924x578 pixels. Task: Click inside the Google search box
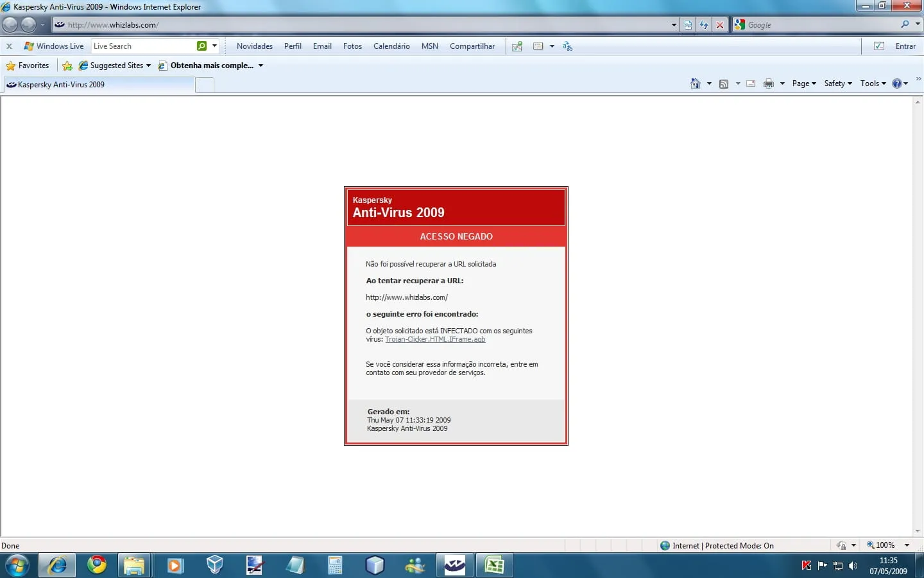point(823,25)
